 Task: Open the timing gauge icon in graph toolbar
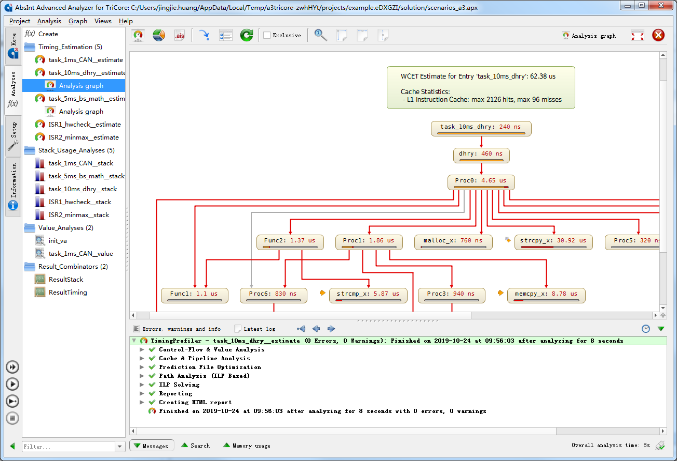pyautogui.click(x=138, y=35)
